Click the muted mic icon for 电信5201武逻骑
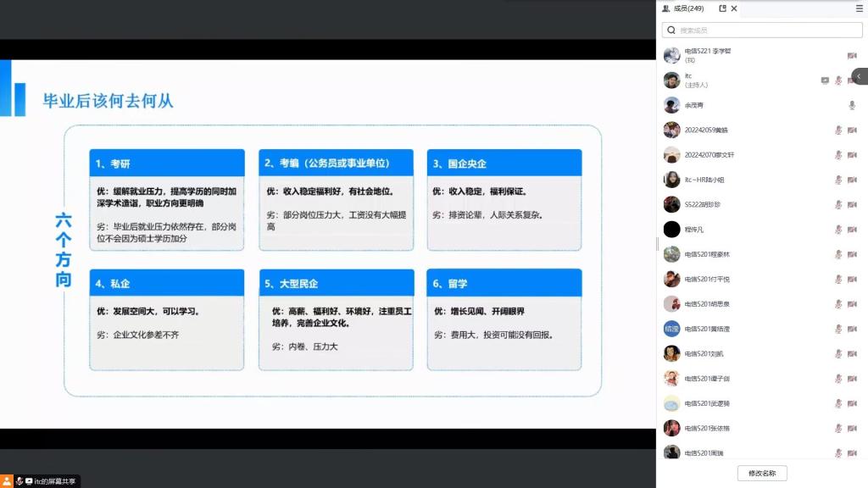868x488 pixels. 838,403
